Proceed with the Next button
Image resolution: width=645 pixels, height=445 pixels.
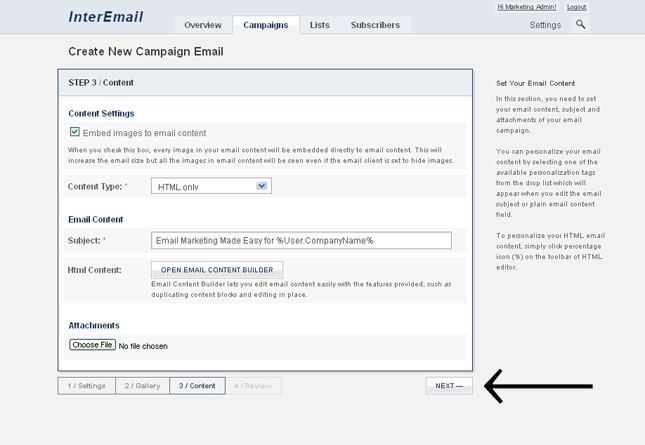pos(448,385)
